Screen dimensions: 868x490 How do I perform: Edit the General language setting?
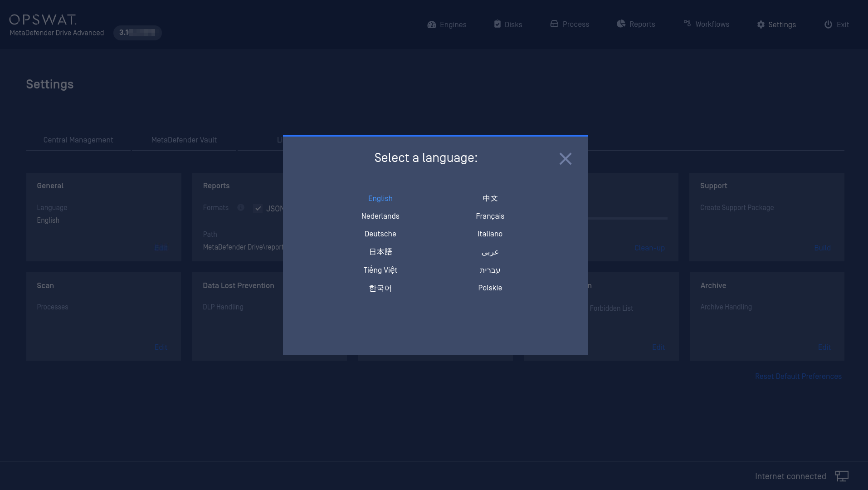point(161,248)
